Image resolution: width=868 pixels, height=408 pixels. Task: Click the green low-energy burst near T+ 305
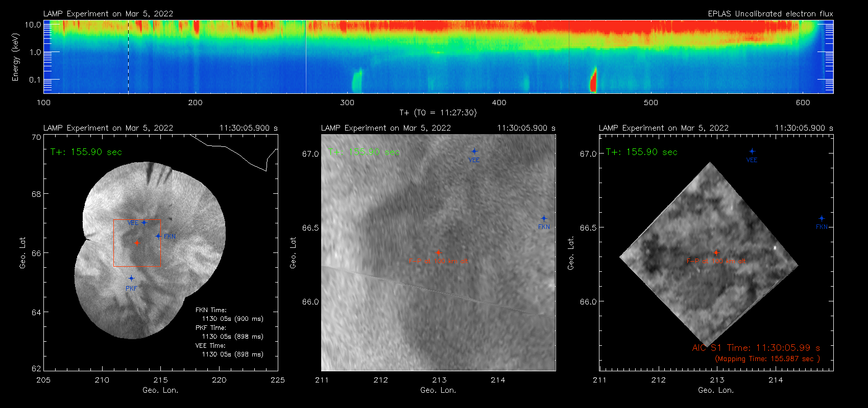[x=356, y=82]
